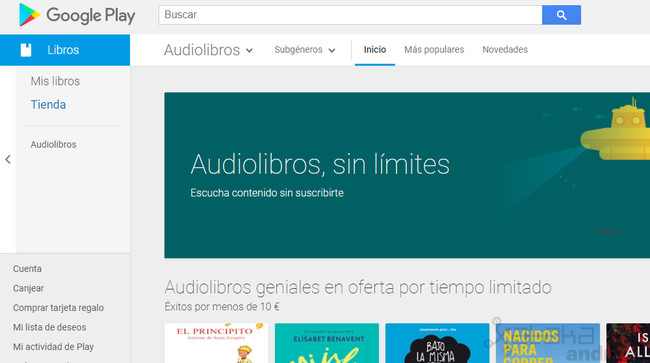Open Nacidos para correr audiobook cover

click(548, 343)
